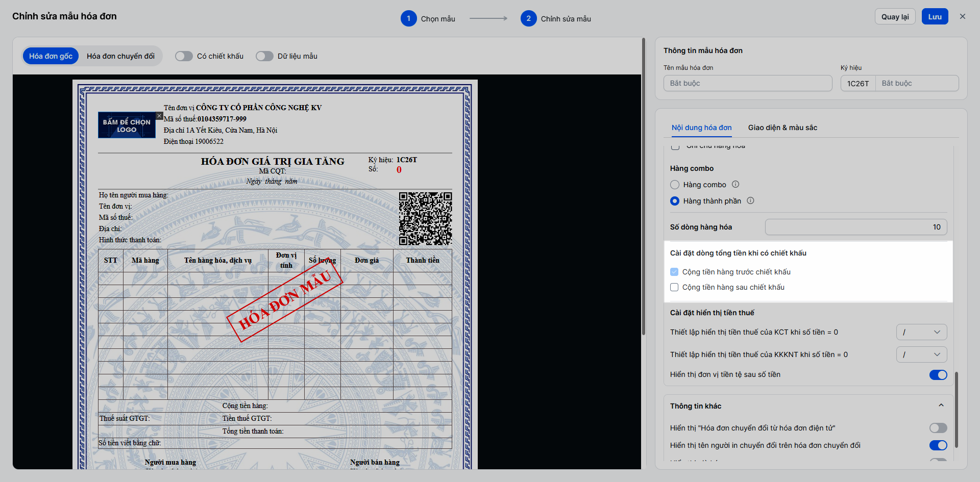Open the KCT tax display dropdown
Screen dimensions: 980x482
tap(921, 332)
